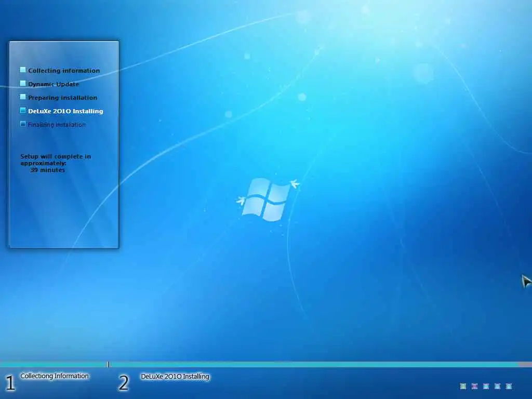532x399 pixels.
Task: Select the 'Preparing installation' step text
Action: coord(62,98)
